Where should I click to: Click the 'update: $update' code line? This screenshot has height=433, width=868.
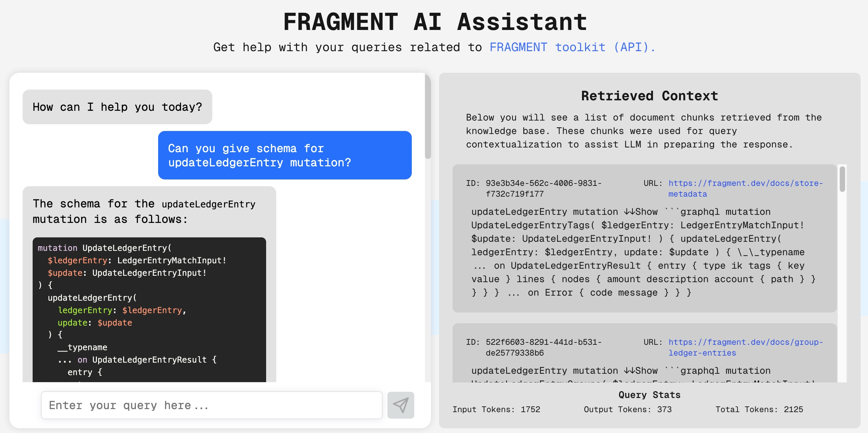point(95,323)
